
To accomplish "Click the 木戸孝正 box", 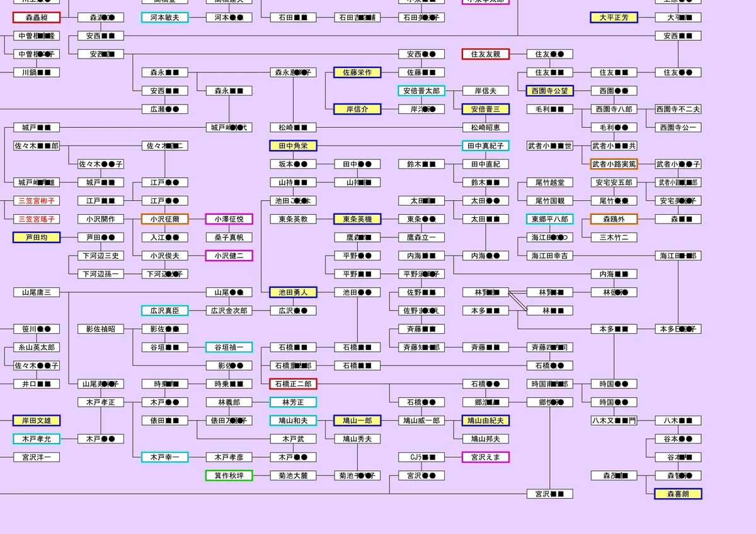I will click(x=100, y=402).
